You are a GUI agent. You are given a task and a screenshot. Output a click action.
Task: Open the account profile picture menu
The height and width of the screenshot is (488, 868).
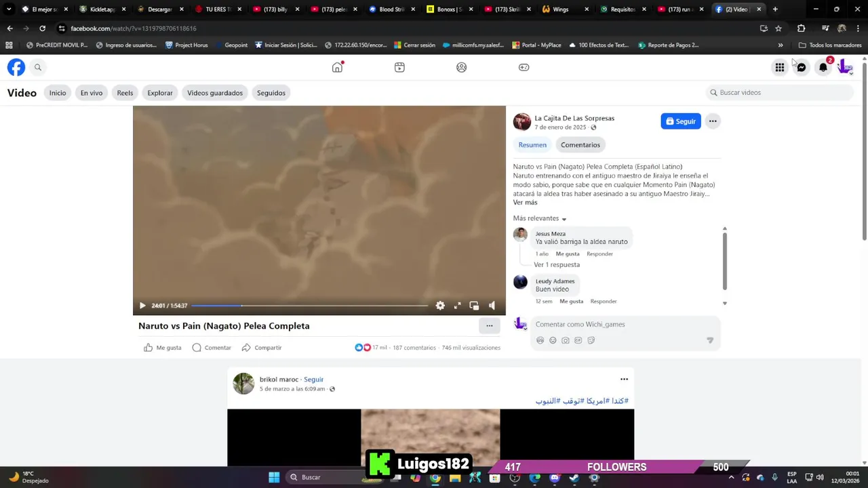845,67
